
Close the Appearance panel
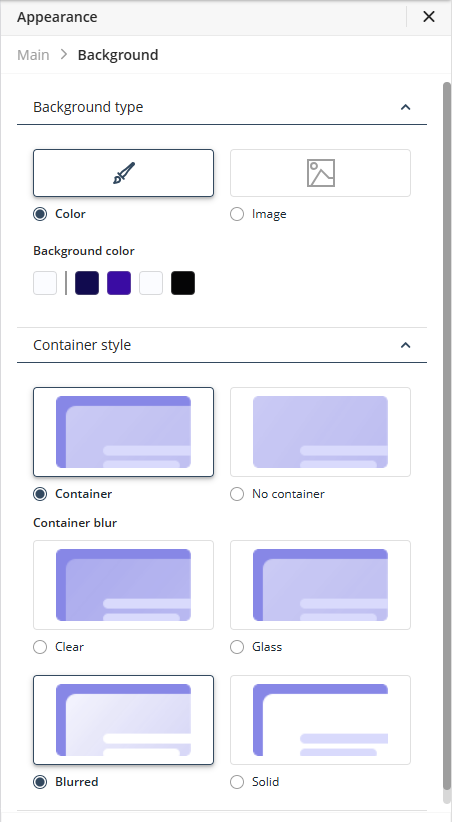click(429, 17)
